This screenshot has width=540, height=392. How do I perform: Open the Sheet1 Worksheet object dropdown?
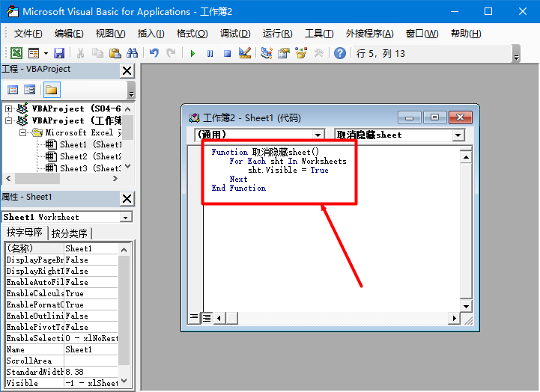tap(125, 217)
